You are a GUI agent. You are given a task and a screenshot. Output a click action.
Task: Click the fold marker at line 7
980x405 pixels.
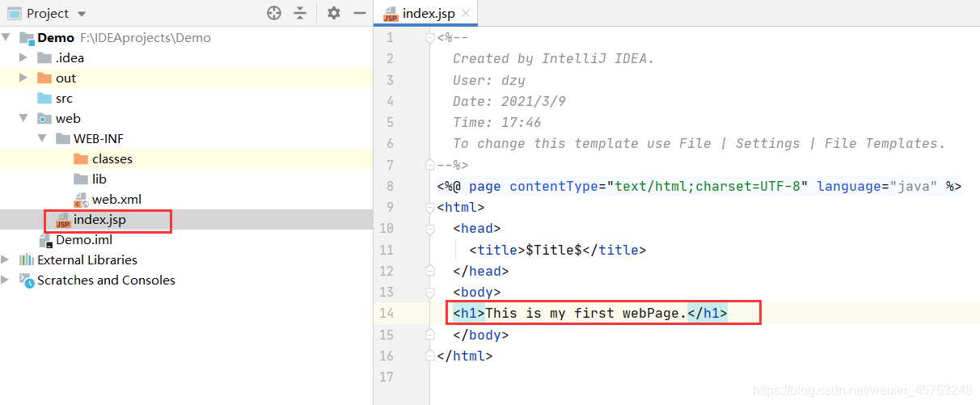tap(429, 165)
